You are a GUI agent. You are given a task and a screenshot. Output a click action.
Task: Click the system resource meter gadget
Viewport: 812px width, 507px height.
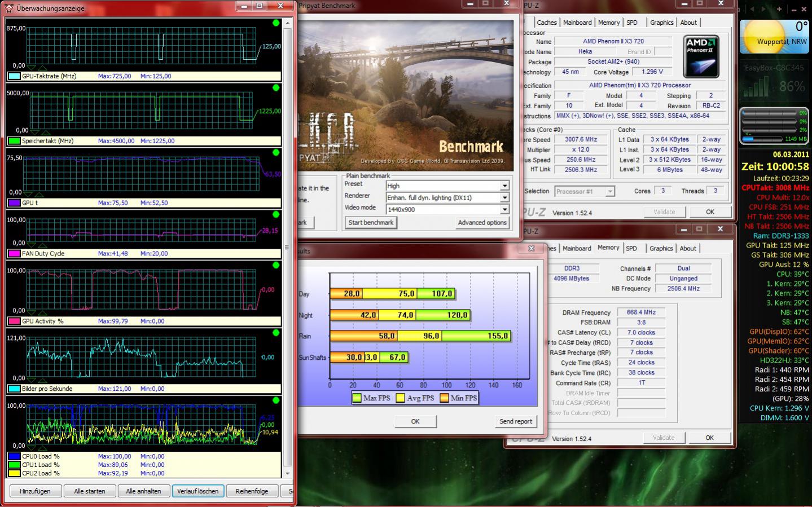(774, 125)
